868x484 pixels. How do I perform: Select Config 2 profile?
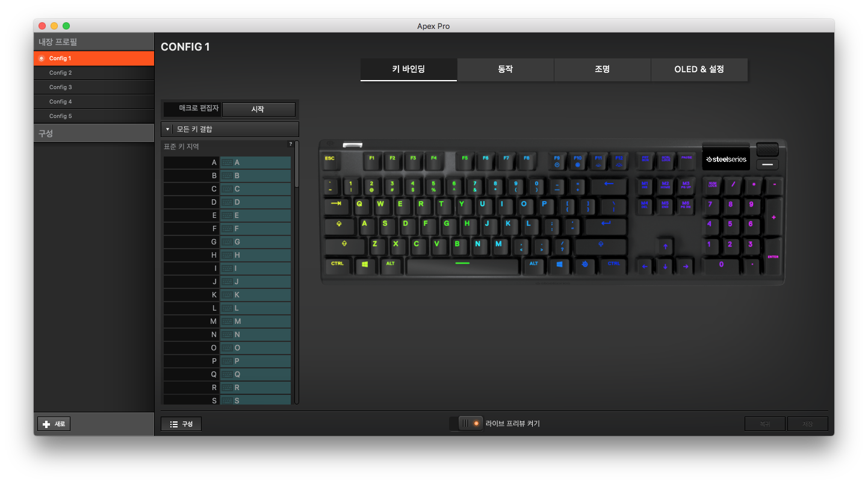[94, 73]
